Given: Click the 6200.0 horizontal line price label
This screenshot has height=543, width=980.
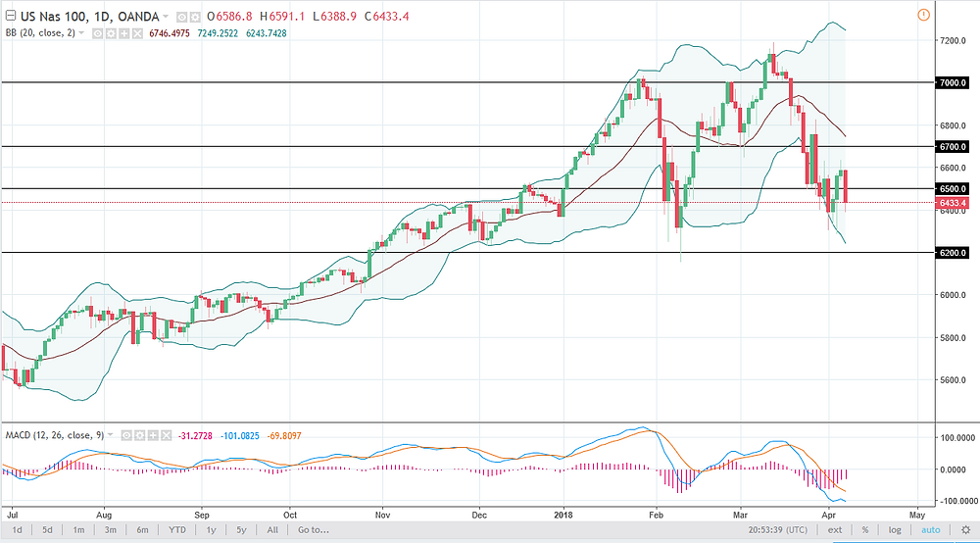Looking at the screenshot, I should [952, 253].
